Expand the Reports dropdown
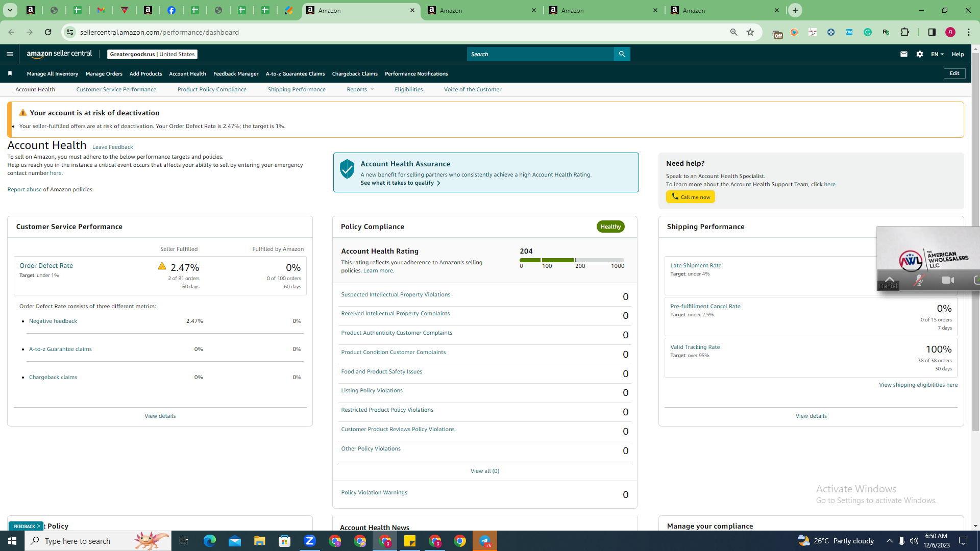The width and height of the screenshot is (980, 551). [x=360, y=89]
